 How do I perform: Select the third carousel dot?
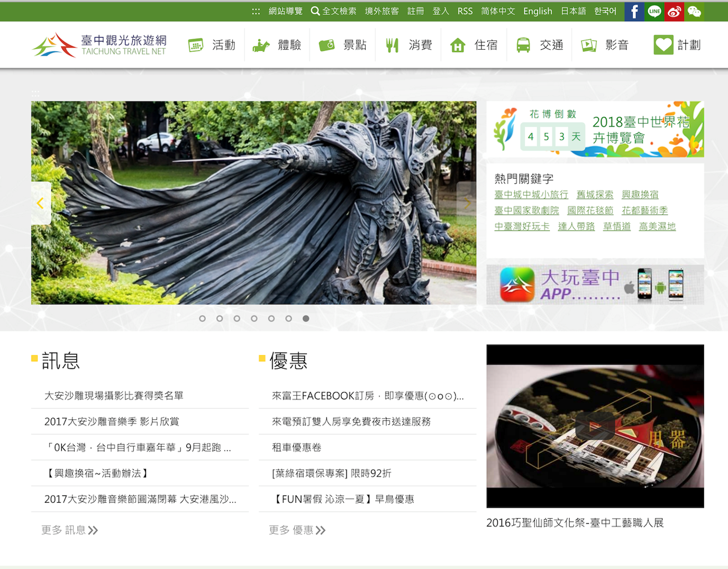[237, 318]
